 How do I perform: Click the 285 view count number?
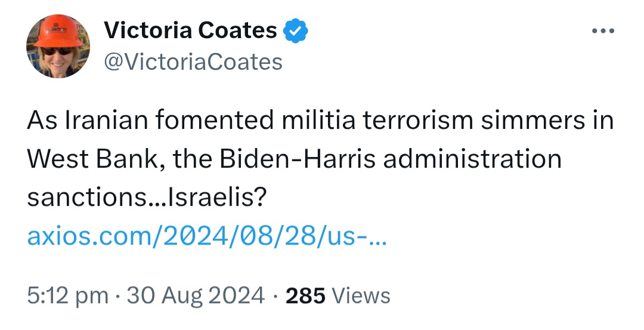click(305, 295)
